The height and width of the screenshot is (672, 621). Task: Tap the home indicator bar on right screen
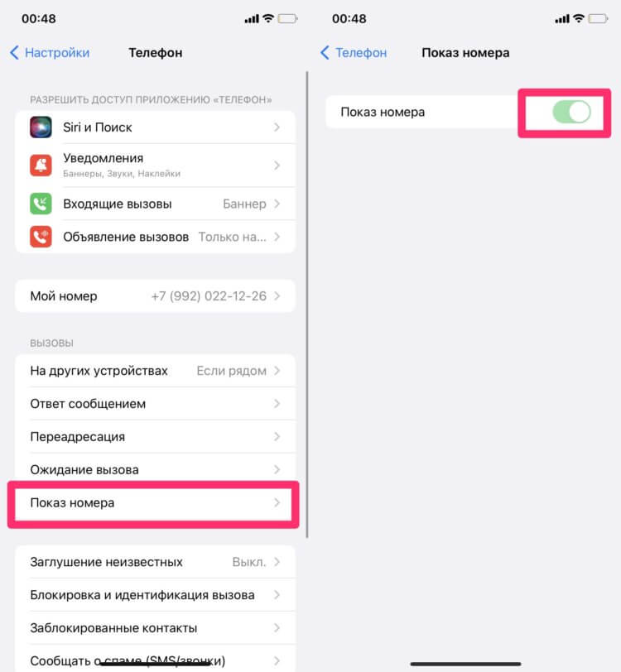click(465, 664)
